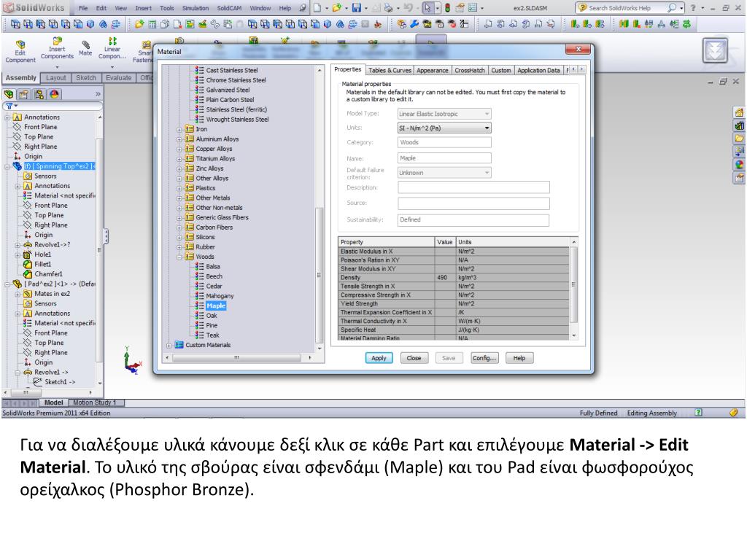The width and height of the screenshot is (747, 560).
Task: Open the Motion Study 1 tab
Action: coord(95,402)
